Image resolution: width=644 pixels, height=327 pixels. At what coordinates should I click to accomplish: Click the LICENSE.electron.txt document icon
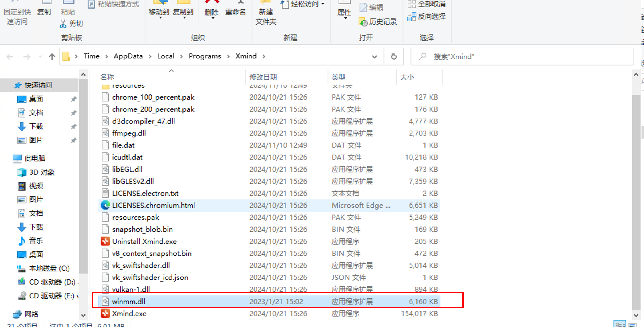coord(105,193)
